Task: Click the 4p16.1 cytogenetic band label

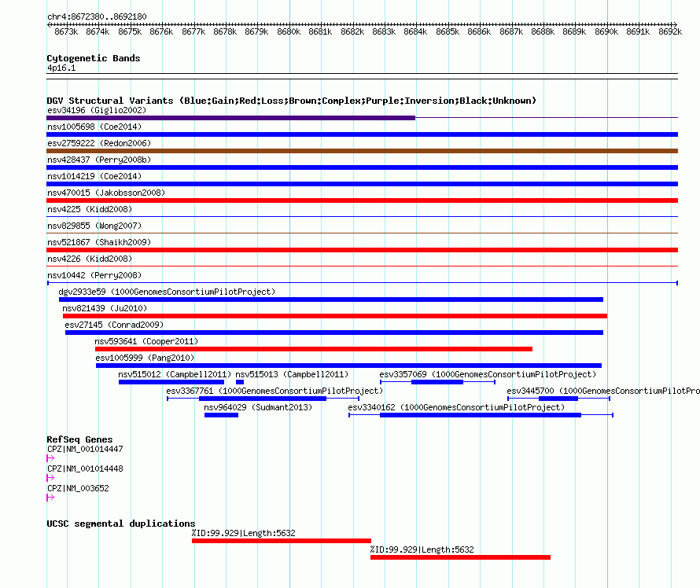Action: [61, 68]
